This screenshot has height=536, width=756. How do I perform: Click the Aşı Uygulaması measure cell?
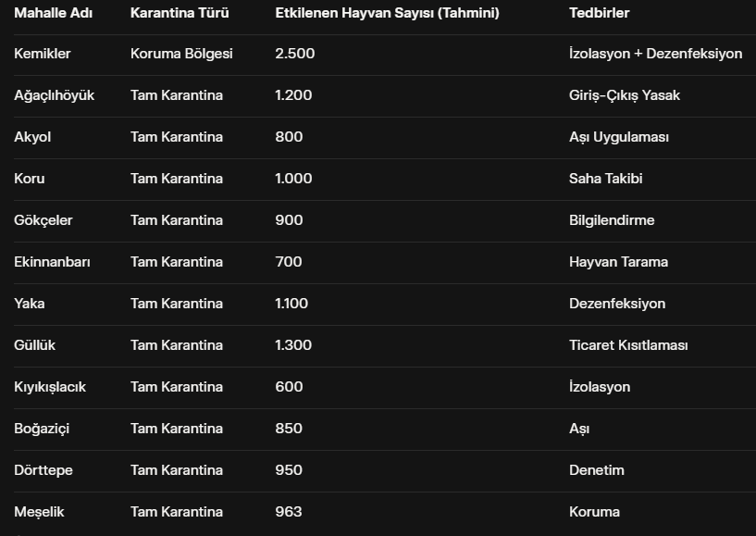(619, 137)
